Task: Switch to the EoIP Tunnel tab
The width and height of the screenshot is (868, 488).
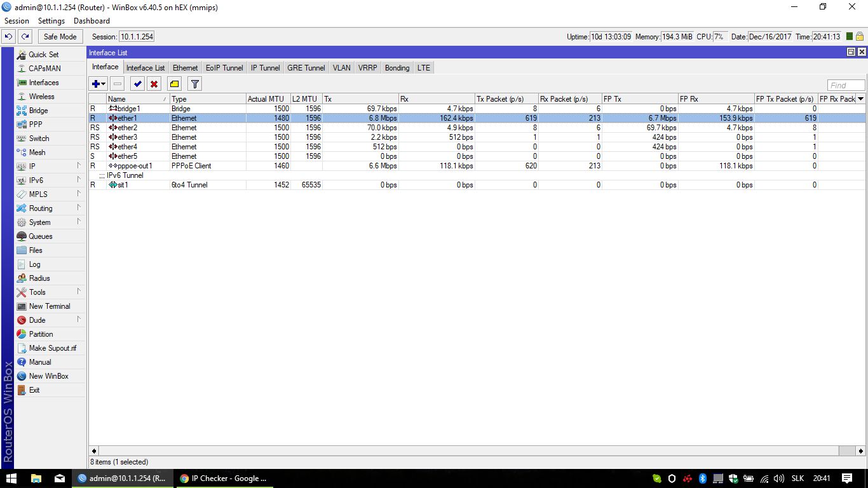Action: click(224, 68)
